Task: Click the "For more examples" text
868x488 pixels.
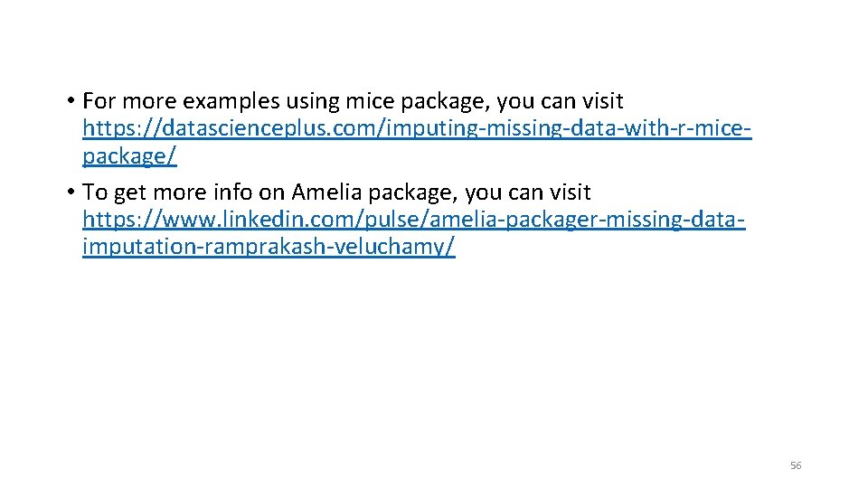Action: click(x=181, y=101)
